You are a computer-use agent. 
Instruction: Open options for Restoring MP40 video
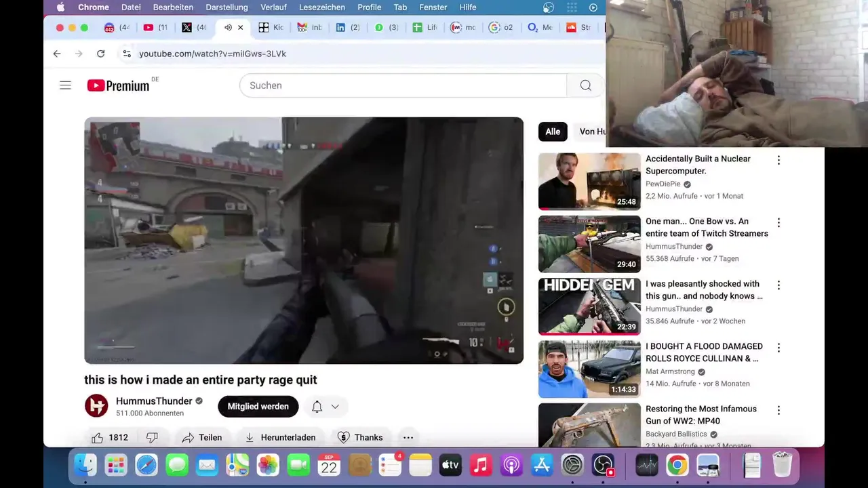[x=778, y=410]
